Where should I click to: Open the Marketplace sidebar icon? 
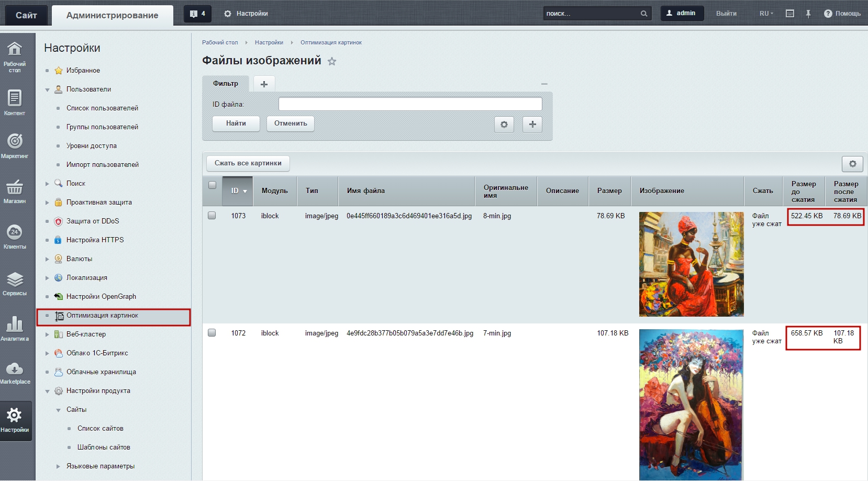click(15, 370)
